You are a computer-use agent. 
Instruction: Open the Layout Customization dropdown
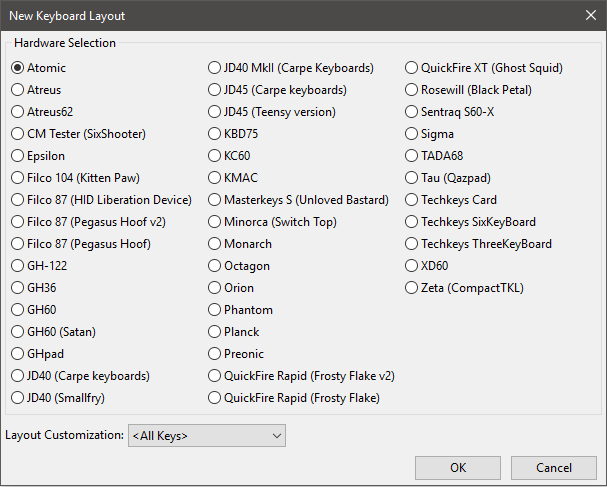tap(207, 436)
